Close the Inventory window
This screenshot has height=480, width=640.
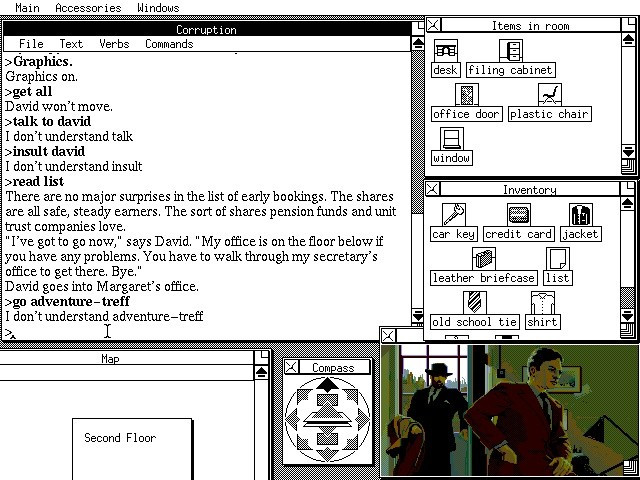(432, 189)
